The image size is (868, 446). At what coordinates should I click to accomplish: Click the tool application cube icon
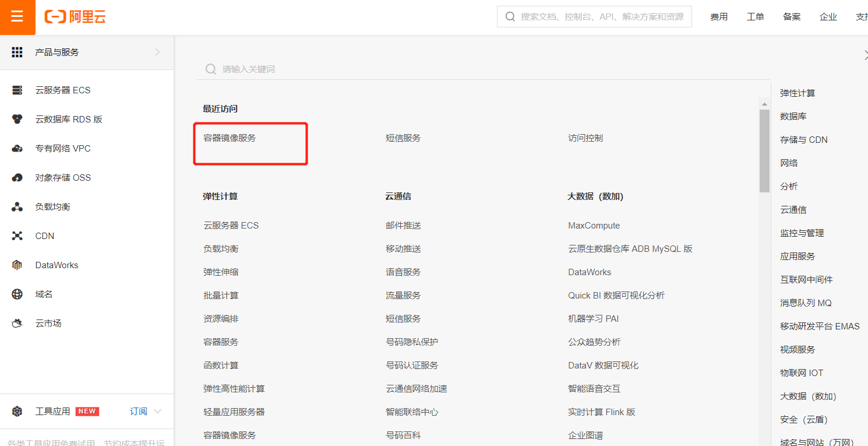(17, 411)
